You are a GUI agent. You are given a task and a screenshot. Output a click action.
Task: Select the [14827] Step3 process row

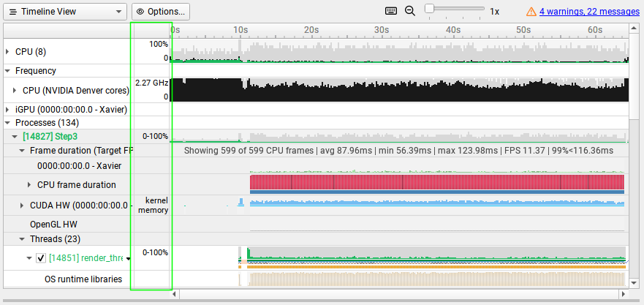click(50, 136)
